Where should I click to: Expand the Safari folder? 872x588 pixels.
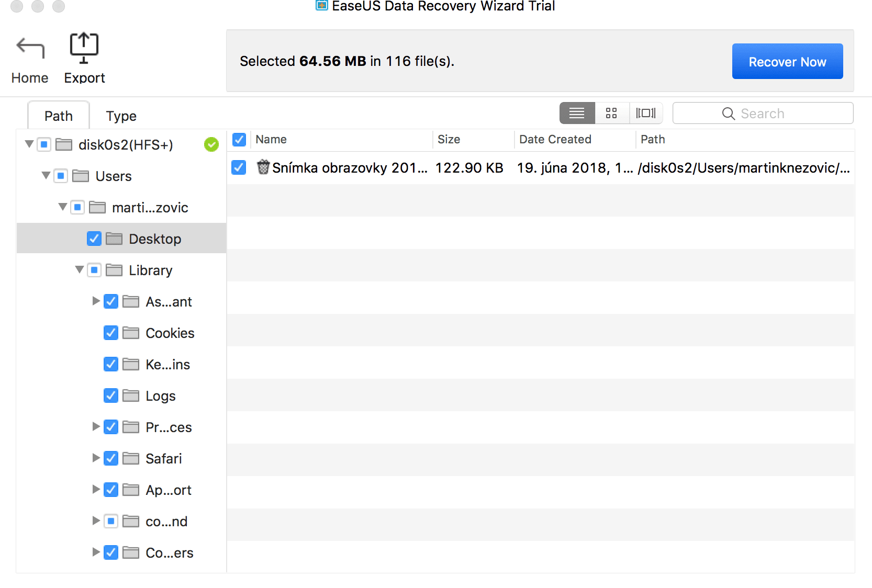coord(96,458)
